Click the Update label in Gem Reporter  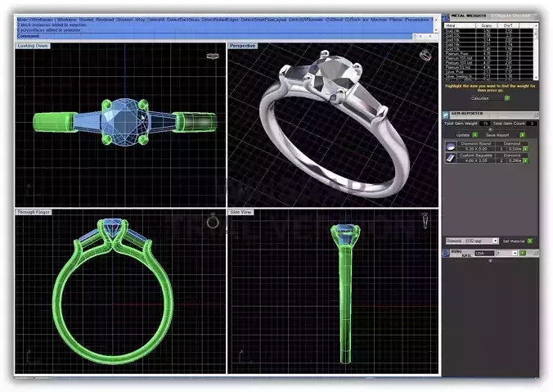click(x=462, y=135)
